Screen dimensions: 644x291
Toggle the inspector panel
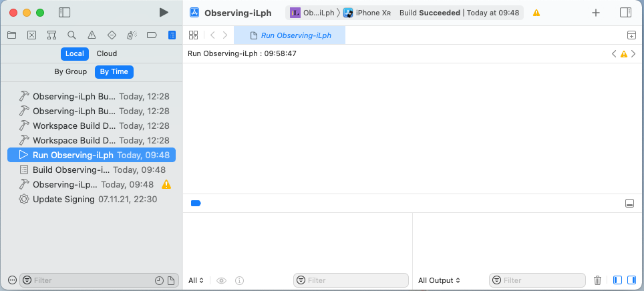pyautogui.click(x=625, y=13)
